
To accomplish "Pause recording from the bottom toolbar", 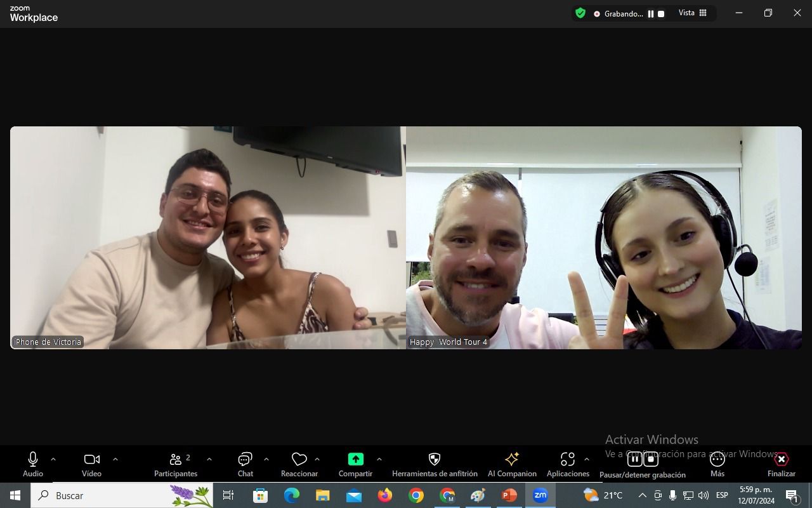I will pos(634,460).
